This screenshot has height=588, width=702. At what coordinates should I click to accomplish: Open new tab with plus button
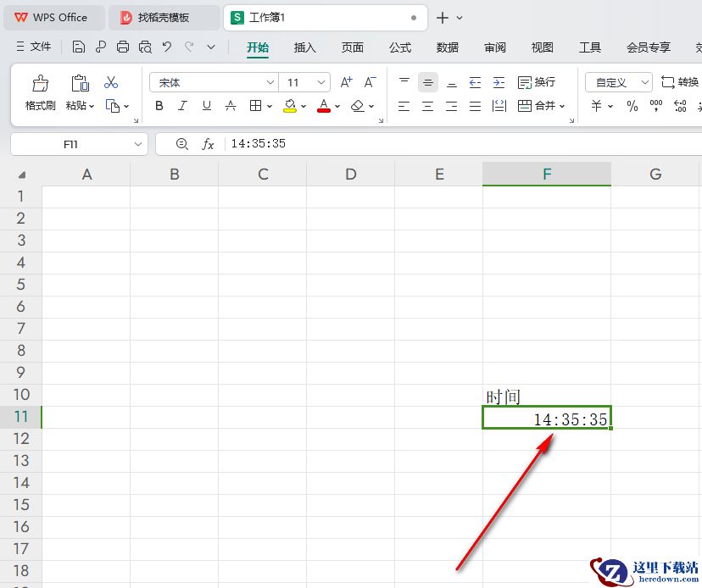click(x=443, y=18)
